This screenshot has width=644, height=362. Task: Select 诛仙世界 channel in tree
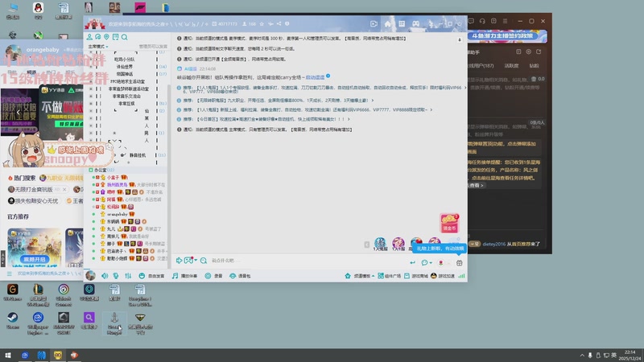click(x=125, y=67)
